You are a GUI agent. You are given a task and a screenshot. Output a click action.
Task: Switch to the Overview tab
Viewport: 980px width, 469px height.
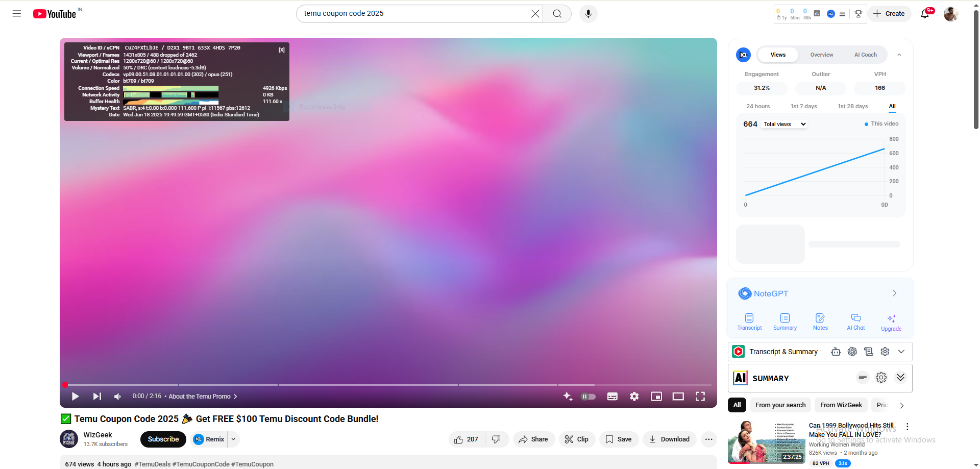click(822, 55)
